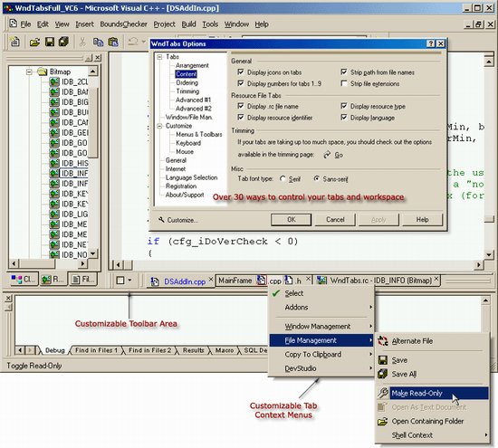Click the MainFrame .cpp file icon on tab
The height and width of the screenshot is (448, 498).
tap(262, 280)
